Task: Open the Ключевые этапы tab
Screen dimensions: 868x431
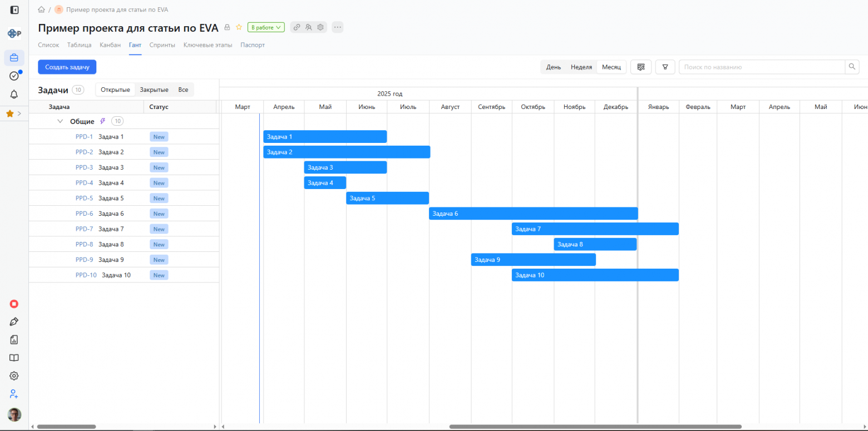Action: (x=208, y=45)
